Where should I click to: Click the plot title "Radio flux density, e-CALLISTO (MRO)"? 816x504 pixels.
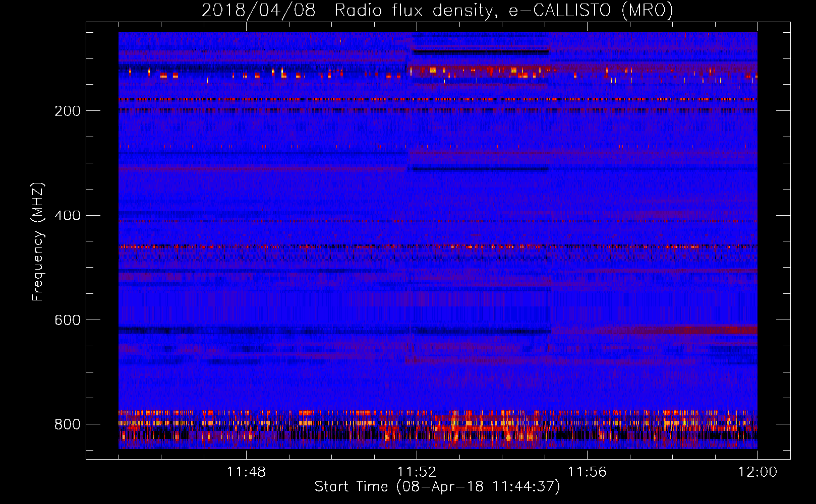[503, 10]
